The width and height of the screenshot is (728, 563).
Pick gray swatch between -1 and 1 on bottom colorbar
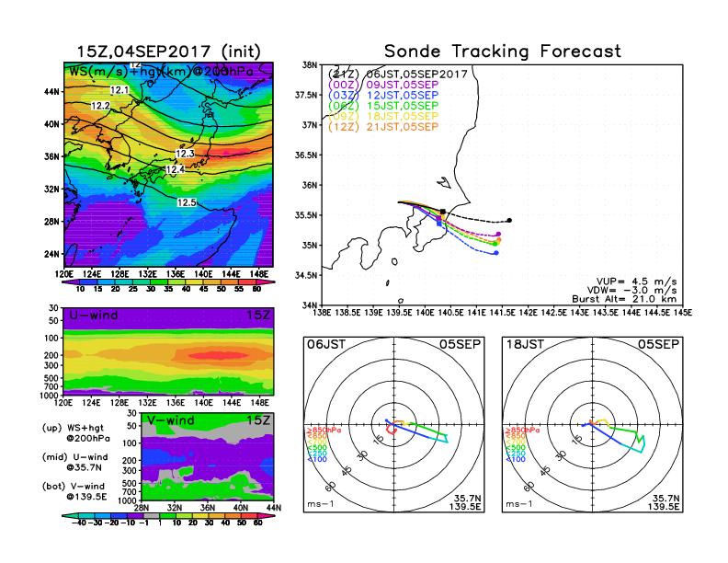151,515
